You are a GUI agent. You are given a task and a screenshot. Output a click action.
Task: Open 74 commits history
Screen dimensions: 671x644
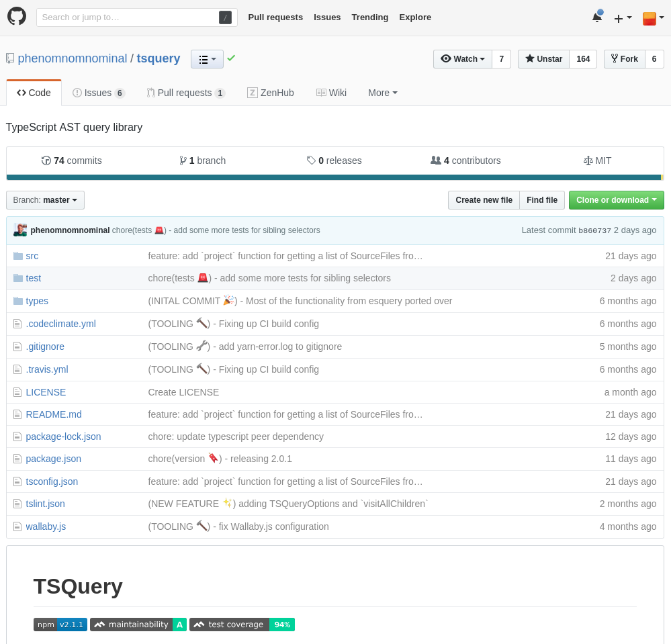(71, 160)
